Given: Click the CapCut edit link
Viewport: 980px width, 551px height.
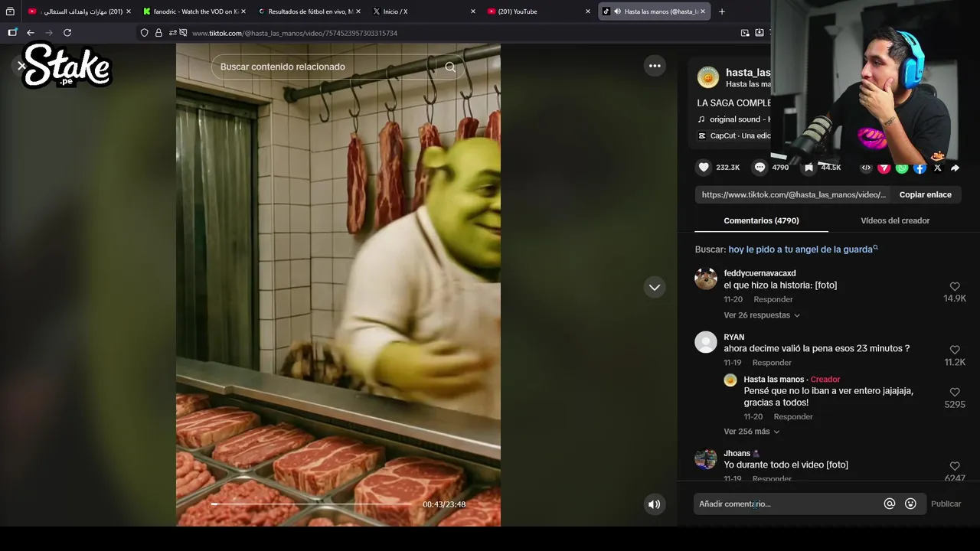Looking at the screenshot, I should pyautogui.click(x=733, y=135).
